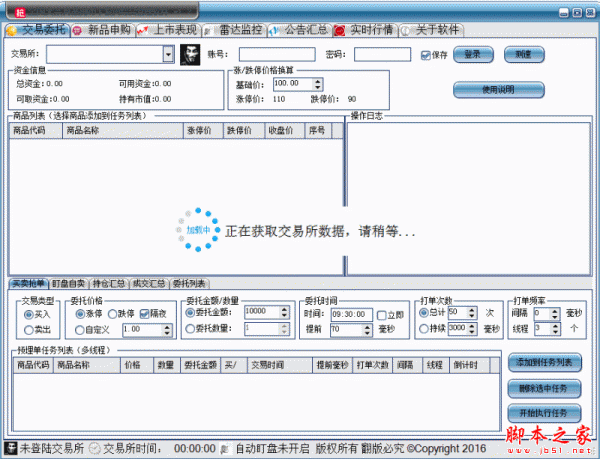
Task: Increase 委托金额 10000 with up arrow
Action: [x=284, y=309]
